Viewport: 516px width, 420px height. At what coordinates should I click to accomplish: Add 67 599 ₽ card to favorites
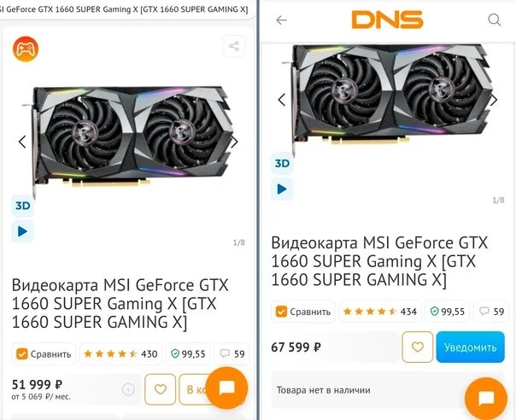(x=418, y=347)
